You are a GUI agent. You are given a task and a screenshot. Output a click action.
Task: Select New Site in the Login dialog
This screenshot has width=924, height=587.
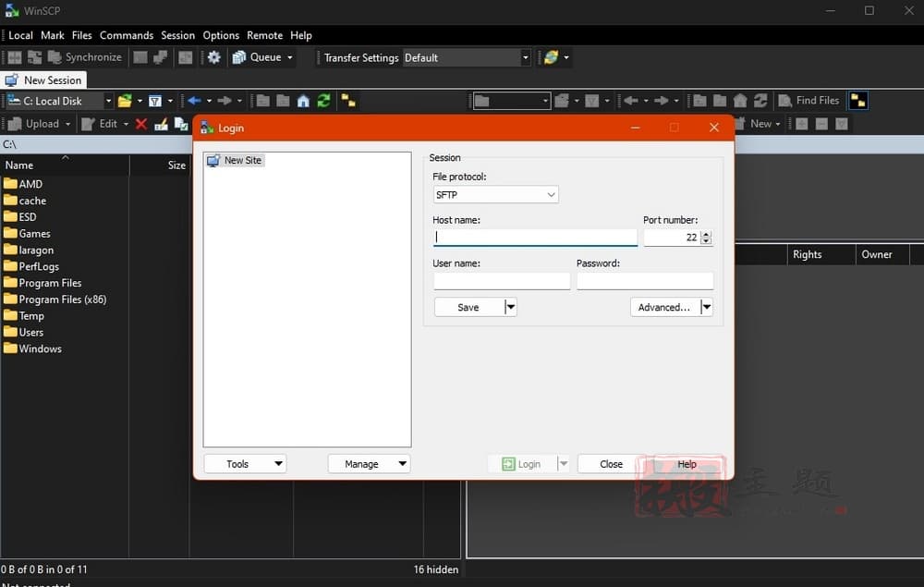click(236, 160)
